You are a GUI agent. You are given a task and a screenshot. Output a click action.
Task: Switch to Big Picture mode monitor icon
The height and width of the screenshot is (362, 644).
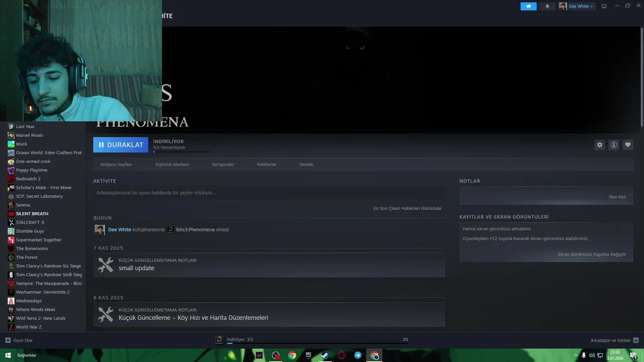click(604, 6)
